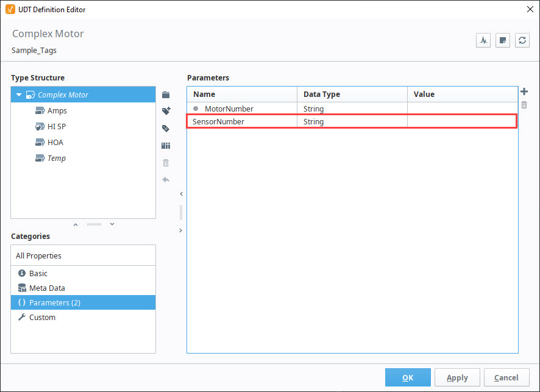Click the Apply button
The width and height of the screenshot is (540, 392).
pyautogui.click(x=457, y=377)
